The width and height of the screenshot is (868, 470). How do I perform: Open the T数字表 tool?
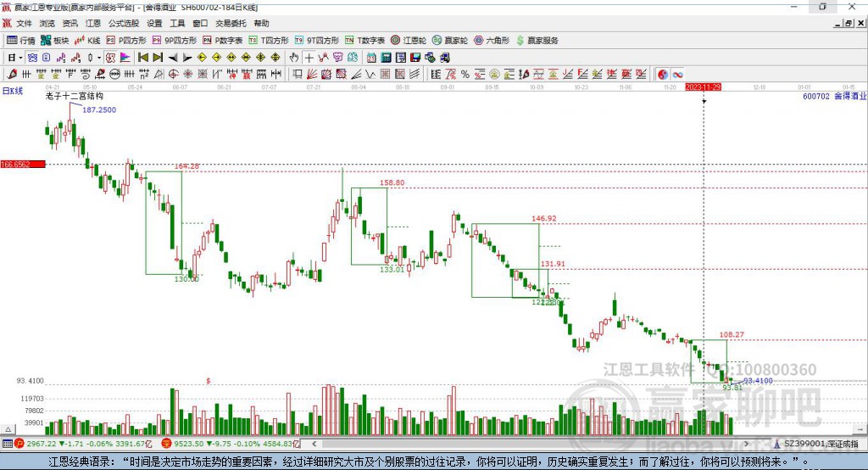(364, 41)
